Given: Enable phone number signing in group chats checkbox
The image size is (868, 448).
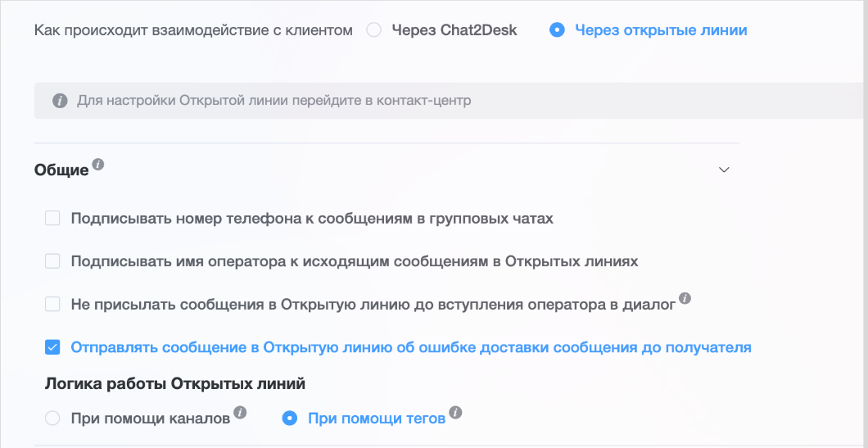Looking at the screenshot, I should (x=52, y=219).
